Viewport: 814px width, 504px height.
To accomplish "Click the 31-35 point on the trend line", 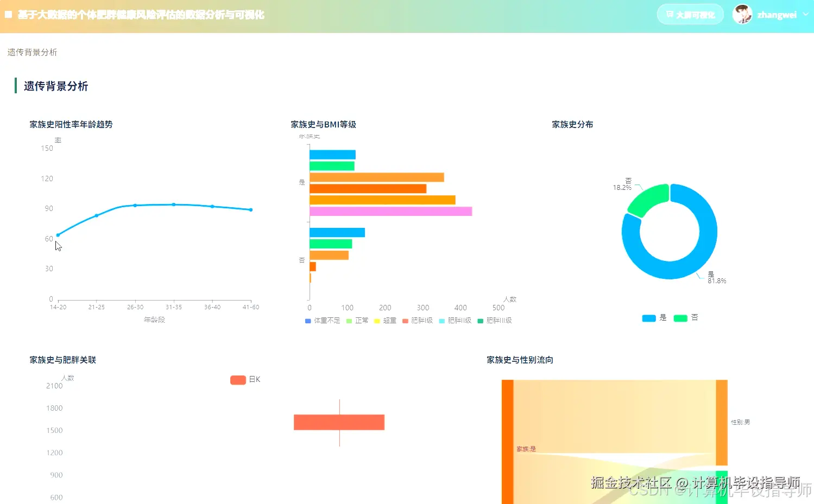I will (174, 205).
